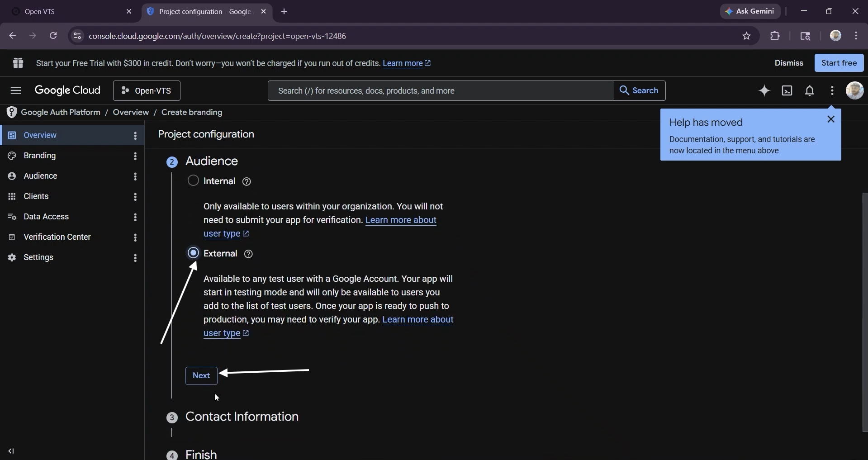This screenshot has height=460, width=868.
Task: Open Learn more about user type under External
Action: click(328, 327)
